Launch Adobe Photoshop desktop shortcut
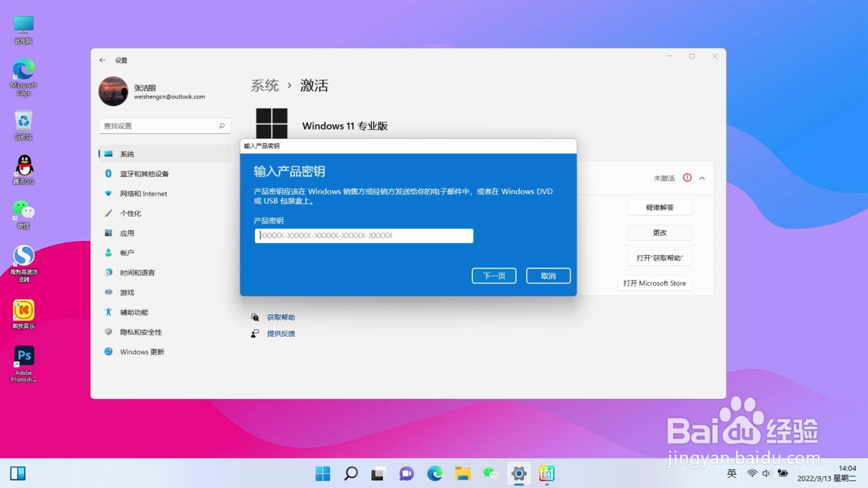Screen dimensions: 868x488 tap(23, 364)
